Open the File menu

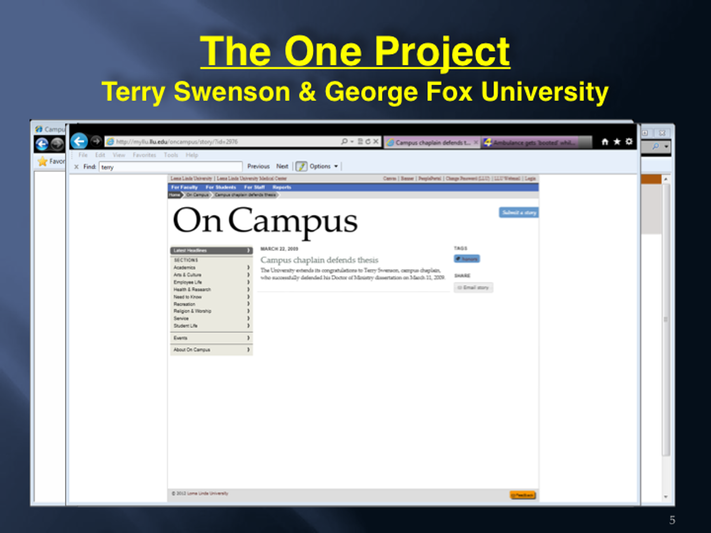pos(83,155)
